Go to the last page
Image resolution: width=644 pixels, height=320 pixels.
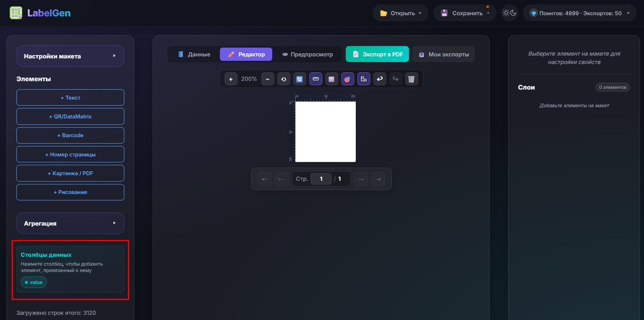[378, 179]
